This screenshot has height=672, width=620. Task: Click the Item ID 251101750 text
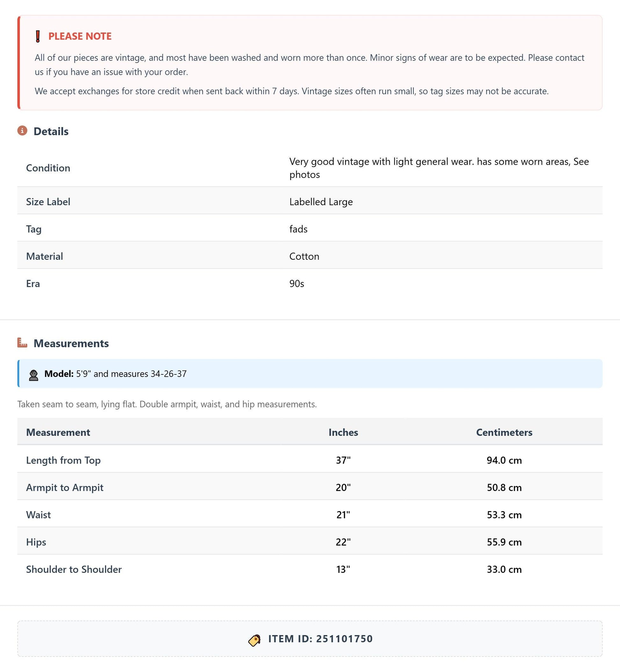click(x=321, y=639)
